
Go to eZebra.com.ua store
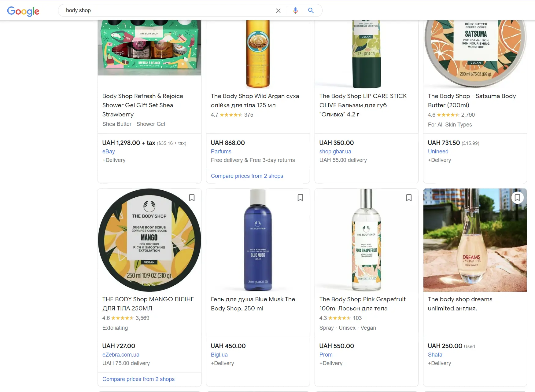[121, 355]
